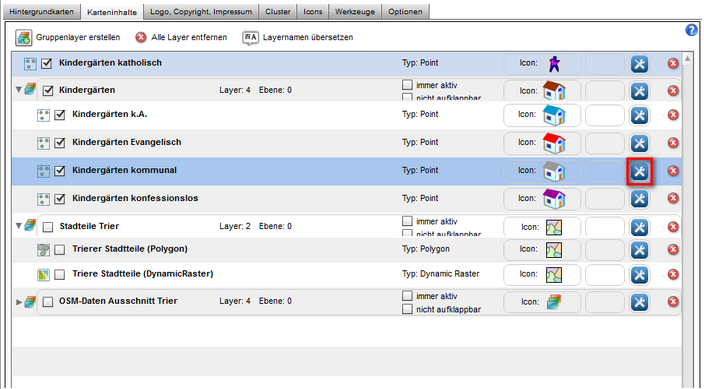Click Alle Layer entfernen

[x=181, y=37]
